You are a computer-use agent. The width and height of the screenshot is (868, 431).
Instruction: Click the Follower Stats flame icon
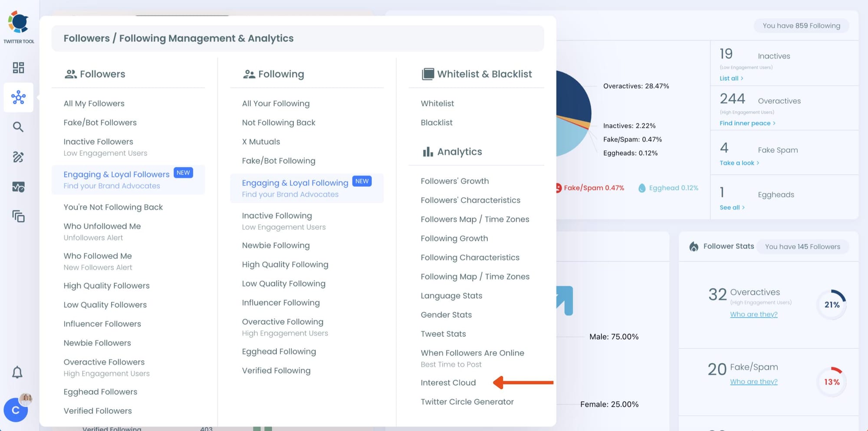[694, 247]
